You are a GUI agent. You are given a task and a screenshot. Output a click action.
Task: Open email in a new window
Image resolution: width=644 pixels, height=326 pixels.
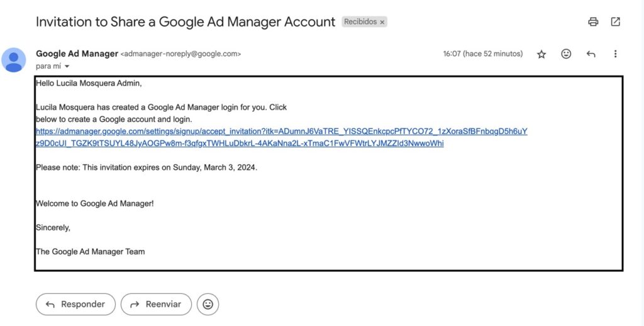616,22
